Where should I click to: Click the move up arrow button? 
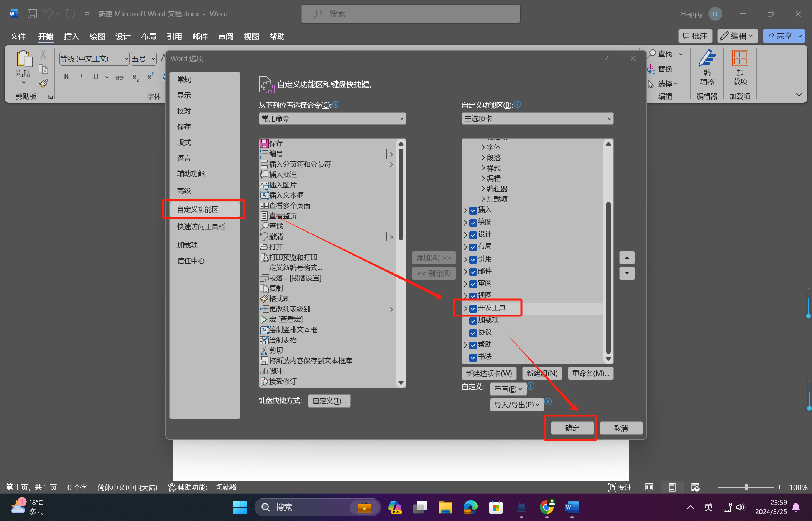[x=627, y=258]
